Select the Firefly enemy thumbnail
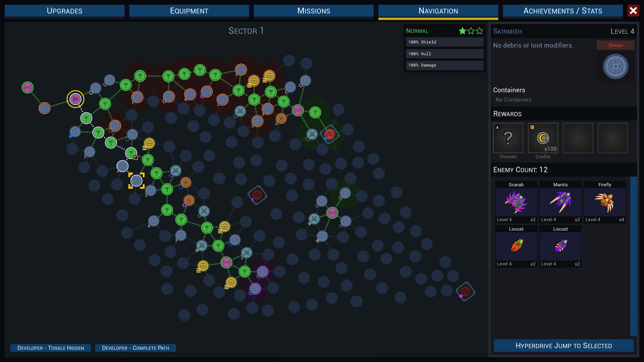The height and width of the screenshot is (362, 644). click(x=604, y=202)
